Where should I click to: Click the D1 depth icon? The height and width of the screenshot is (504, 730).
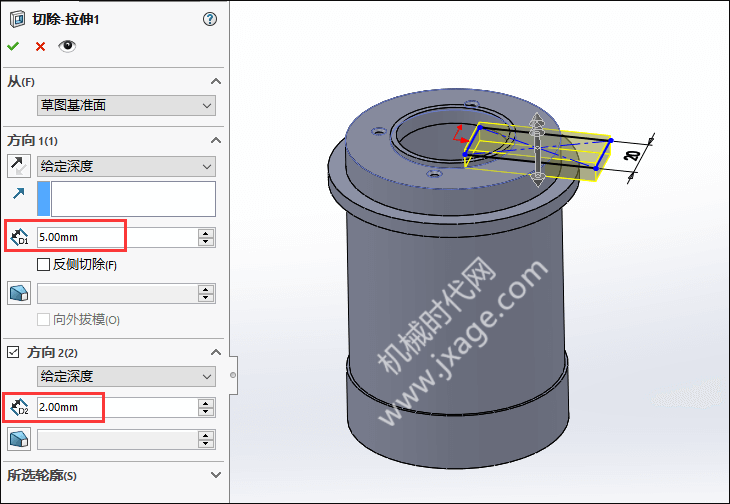tap(19, 237)
